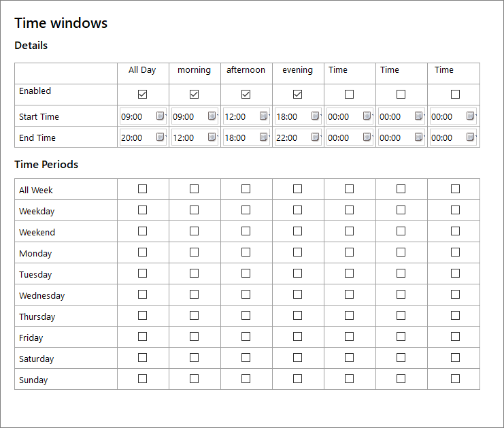This screenshot has height=428, width=504.
Task: Enable the first unnamed Time window
Action: (350, 94)
